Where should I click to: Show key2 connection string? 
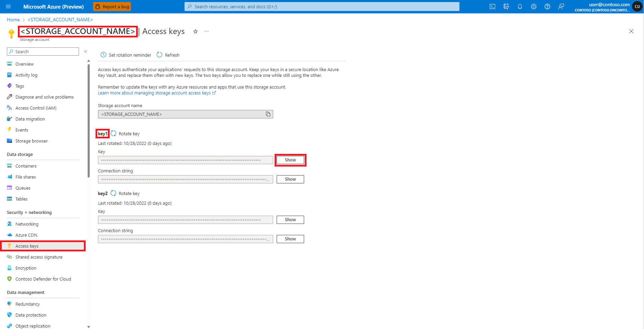pyautogui.click(x=290, y=239)
